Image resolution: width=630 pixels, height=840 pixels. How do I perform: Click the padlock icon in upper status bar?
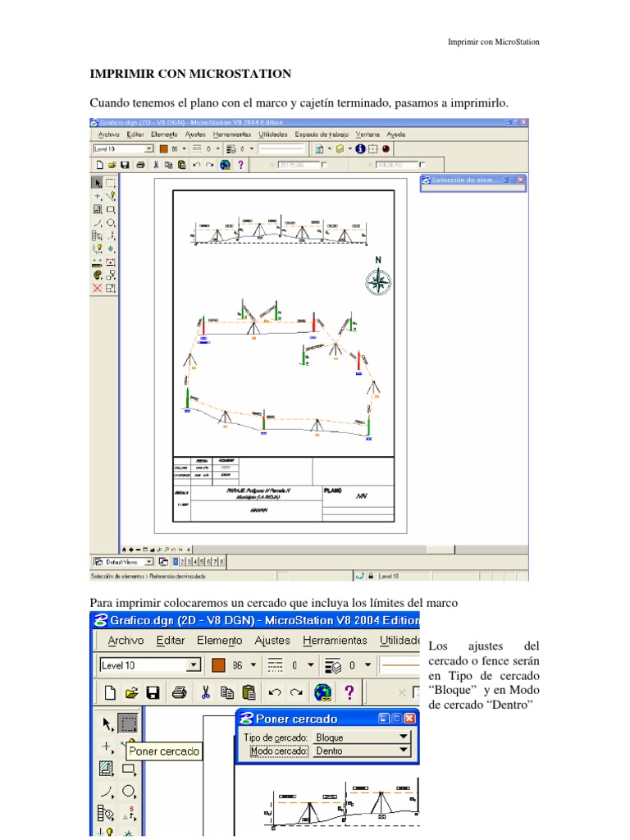(x=370, y=576)
